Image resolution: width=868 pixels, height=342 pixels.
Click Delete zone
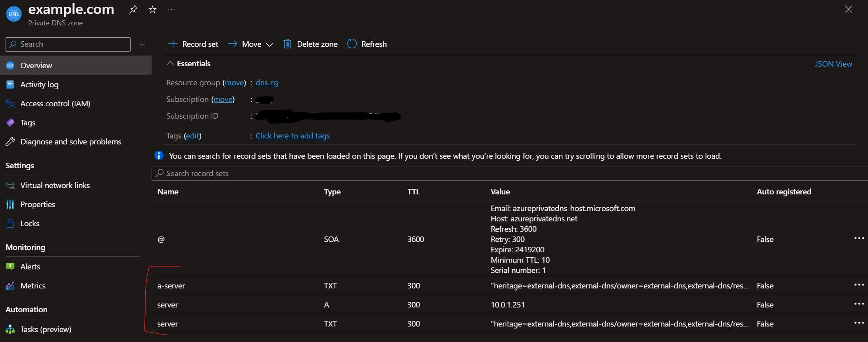(x=310, y=44)
